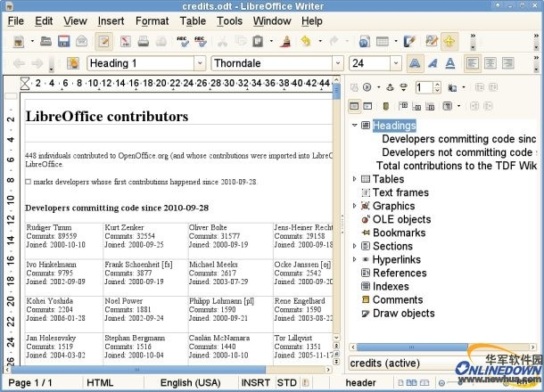Open the Undo history dropdown arrow
Screen dimensions: 544x392
(320, 41)
